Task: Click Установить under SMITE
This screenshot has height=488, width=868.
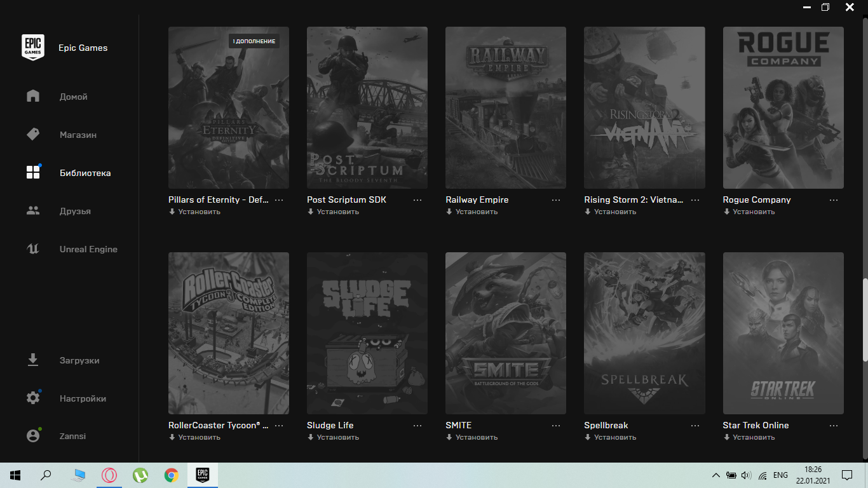Action: click(x=471, y=437)
